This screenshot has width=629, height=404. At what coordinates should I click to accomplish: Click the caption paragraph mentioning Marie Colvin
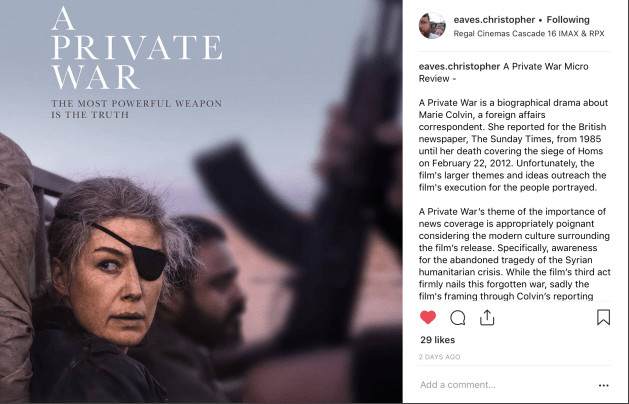coord(513,145)
